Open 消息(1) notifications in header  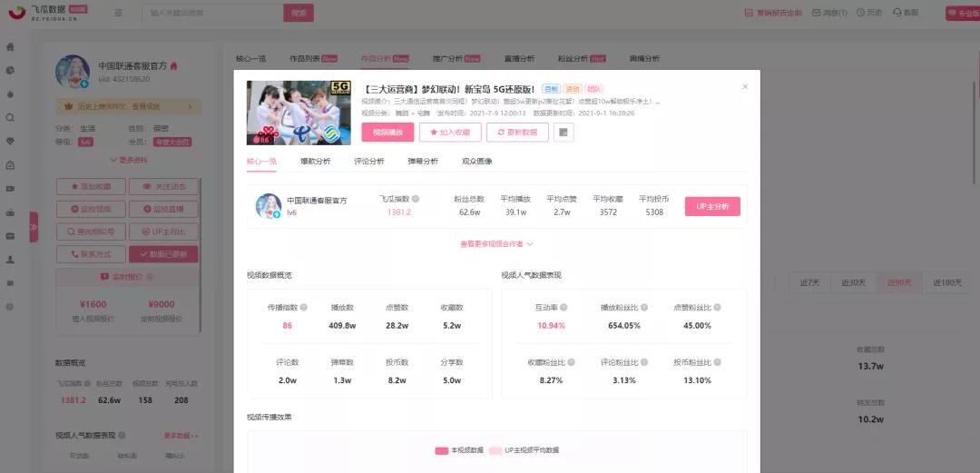coord(830,13)
